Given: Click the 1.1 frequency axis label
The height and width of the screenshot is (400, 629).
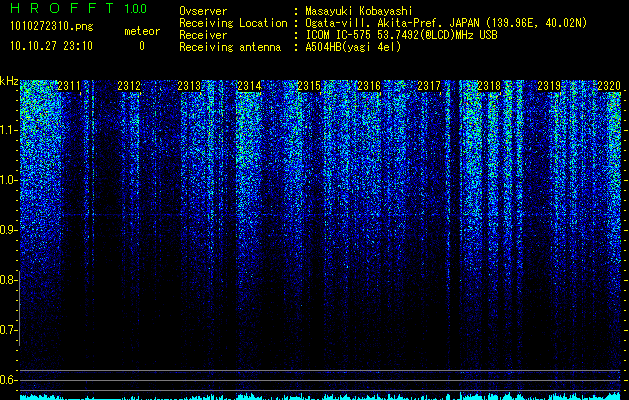Looking at the screenshot, I should point(8,130).
